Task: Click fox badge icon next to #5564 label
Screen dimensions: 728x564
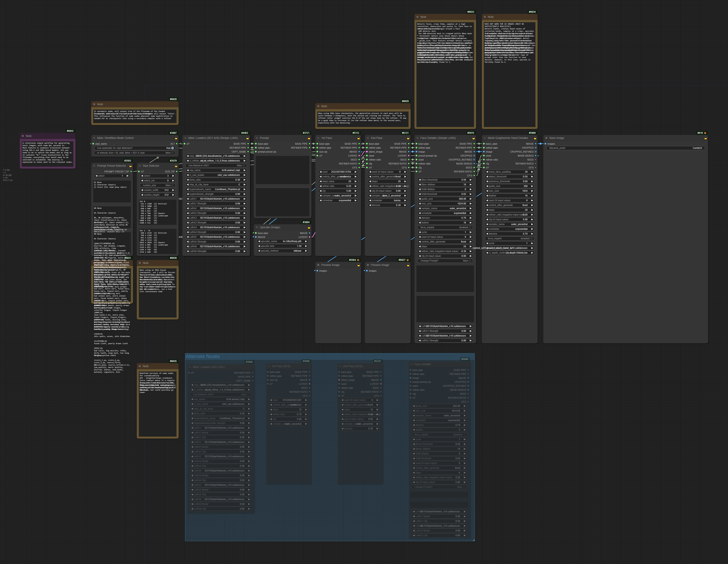Action: pos(358,260)
